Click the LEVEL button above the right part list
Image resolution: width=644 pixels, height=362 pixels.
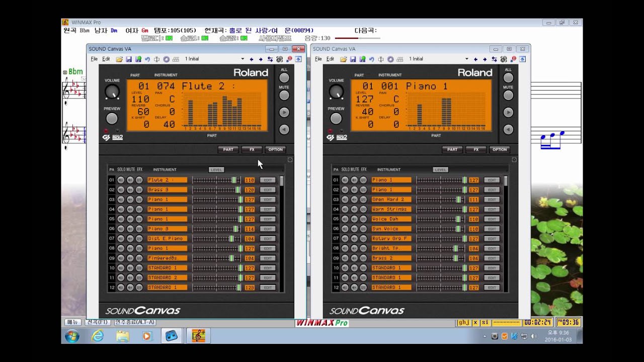[440, 170]
